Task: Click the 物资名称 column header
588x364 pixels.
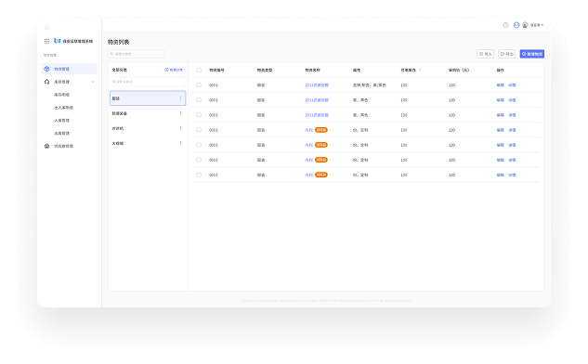Action: (x=312, y=70)
